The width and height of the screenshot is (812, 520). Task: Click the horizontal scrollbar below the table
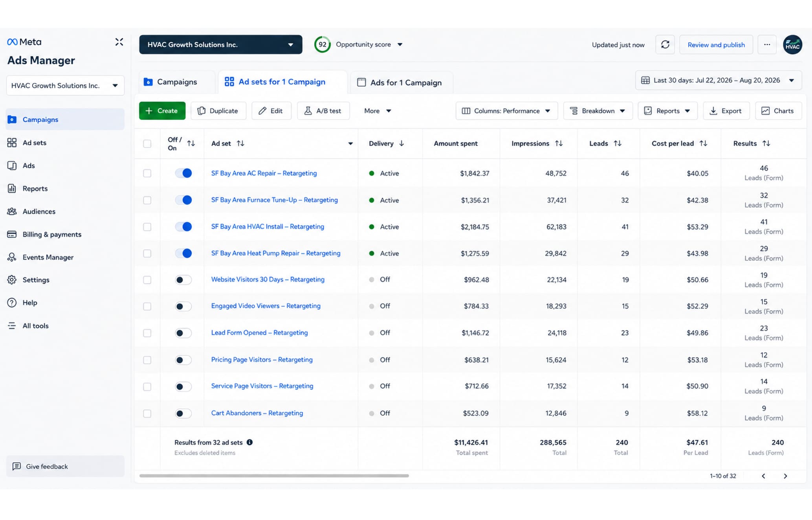[x=274, y=476]
